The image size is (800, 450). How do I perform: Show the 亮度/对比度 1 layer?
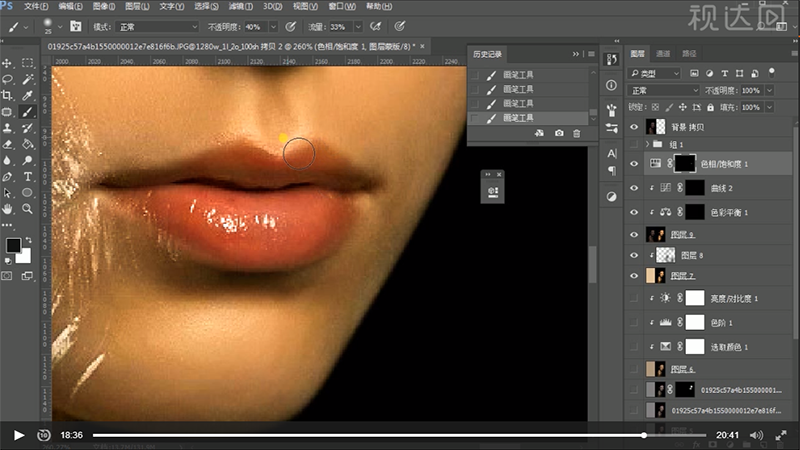634,298
